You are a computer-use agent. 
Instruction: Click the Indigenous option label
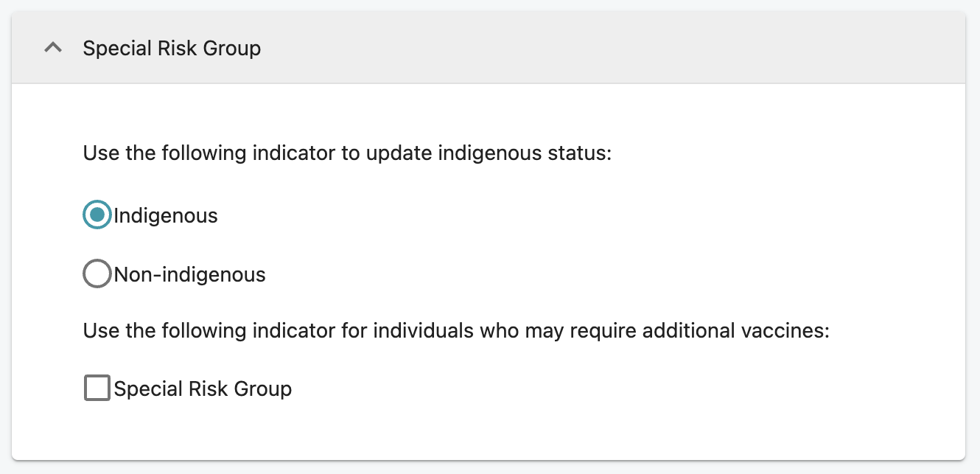click(166, 216)
